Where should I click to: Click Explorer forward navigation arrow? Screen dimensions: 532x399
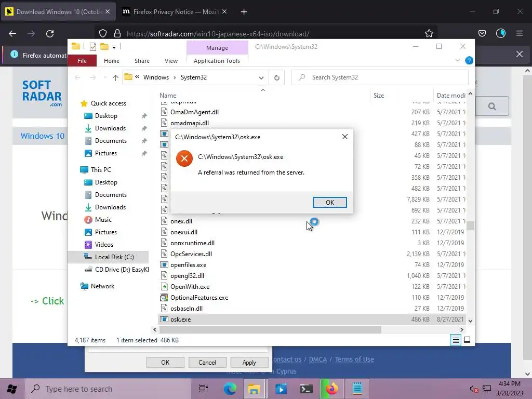pyautogui.click(x=92, y=77)
